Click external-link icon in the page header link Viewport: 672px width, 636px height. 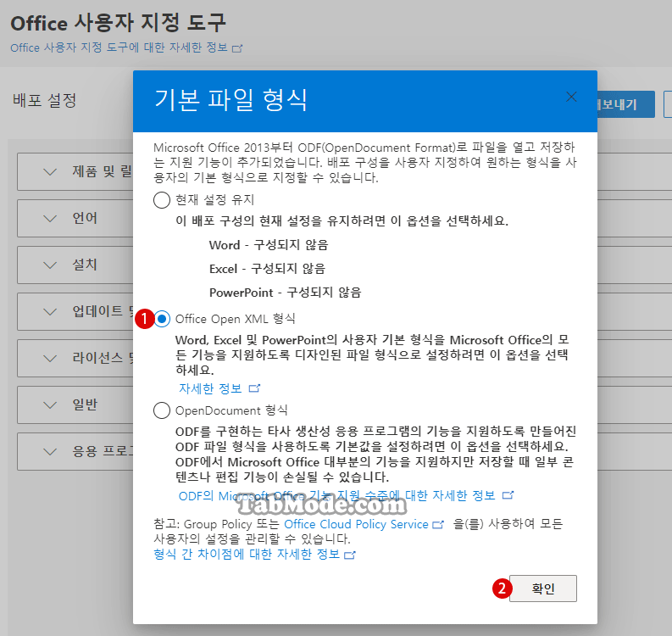tap(237, 48)
